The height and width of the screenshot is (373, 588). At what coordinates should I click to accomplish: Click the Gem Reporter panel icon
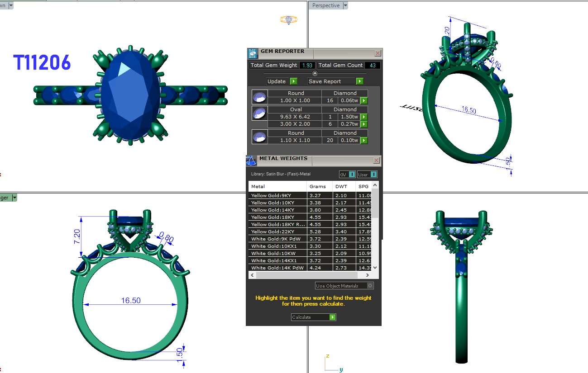[x=253, y=53]
